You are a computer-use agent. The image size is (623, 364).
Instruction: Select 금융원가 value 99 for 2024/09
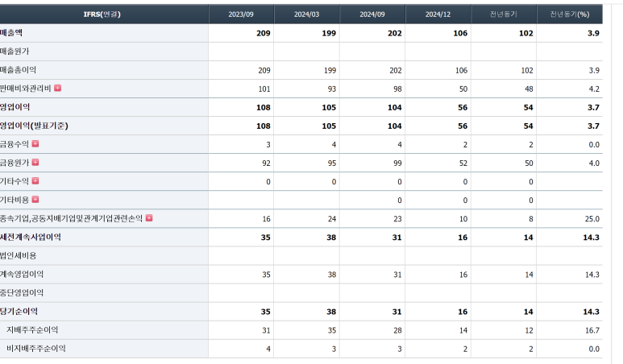pyautogui.click(x=397, y=163)
